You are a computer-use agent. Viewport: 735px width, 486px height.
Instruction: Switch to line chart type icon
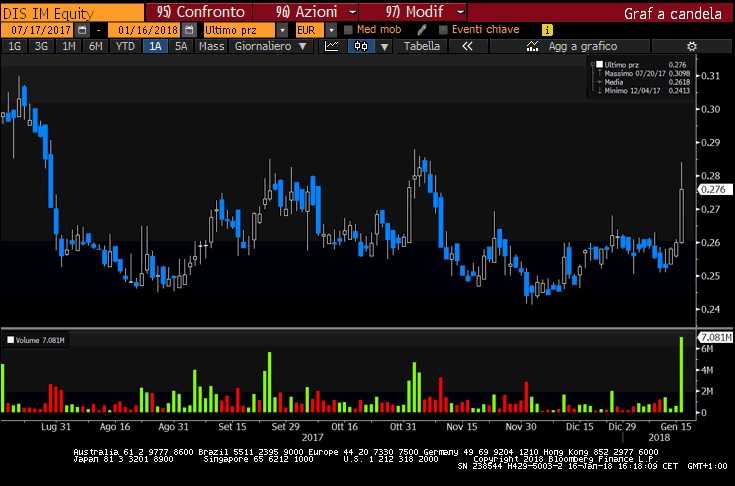(332, 46)
